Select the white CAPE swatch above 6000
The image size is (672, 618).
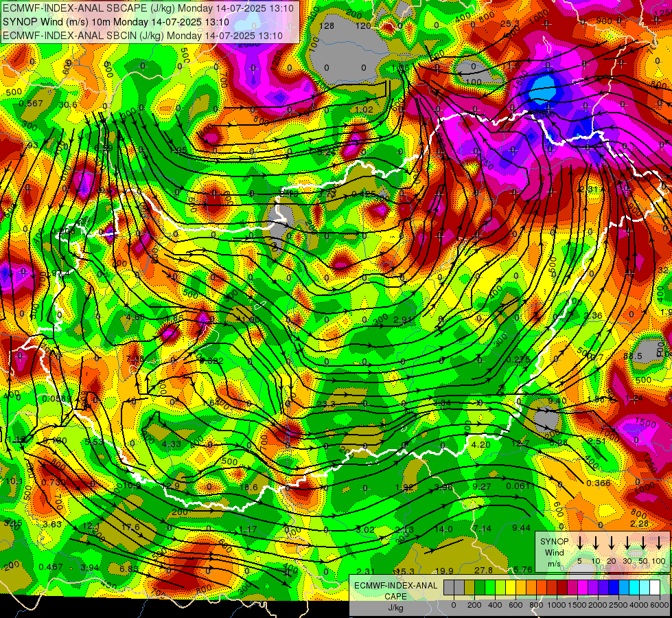pyautogui.click(x=655, y=587)
